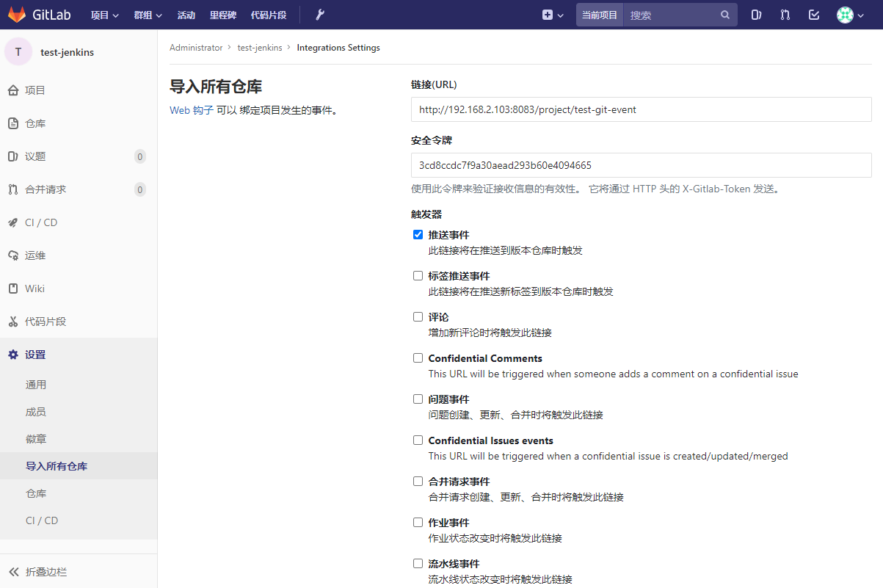Open the user avatar dropdown menu
Screen dimensions: 883x588
[x=850, y=15]
